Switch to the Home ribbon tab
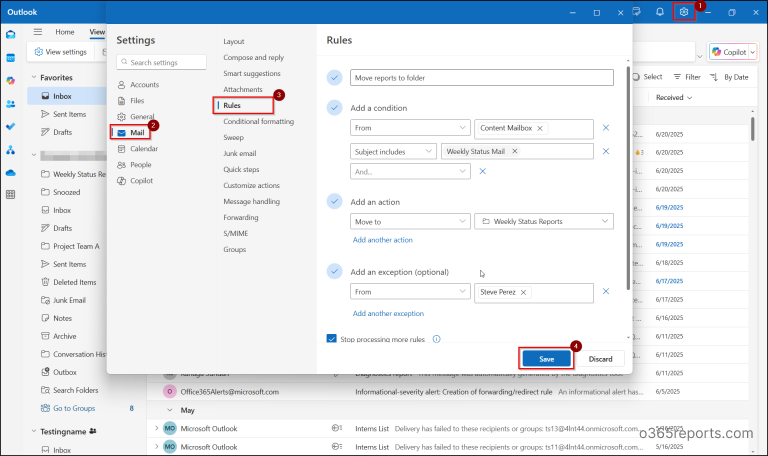Image resolution: width=768 pixels, height=456 pixels. click(65, 32)
